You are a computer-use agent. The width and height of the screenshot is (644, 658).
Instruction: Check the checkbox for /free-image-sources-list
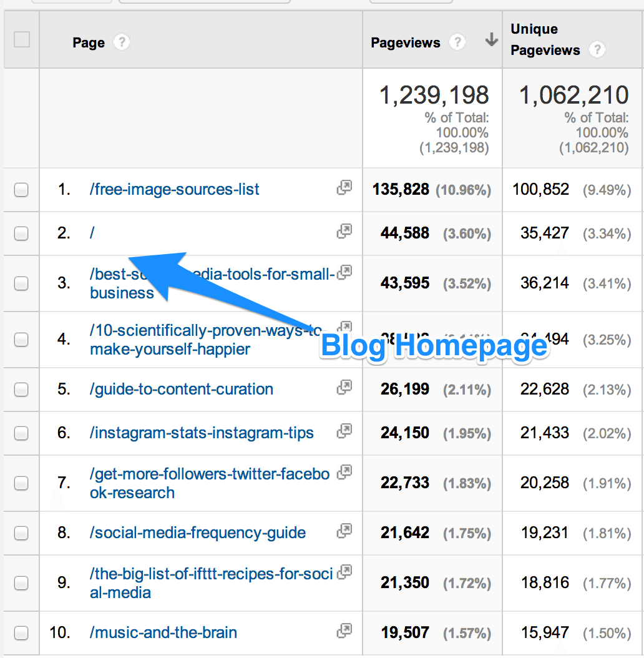(x=21, y=190)
